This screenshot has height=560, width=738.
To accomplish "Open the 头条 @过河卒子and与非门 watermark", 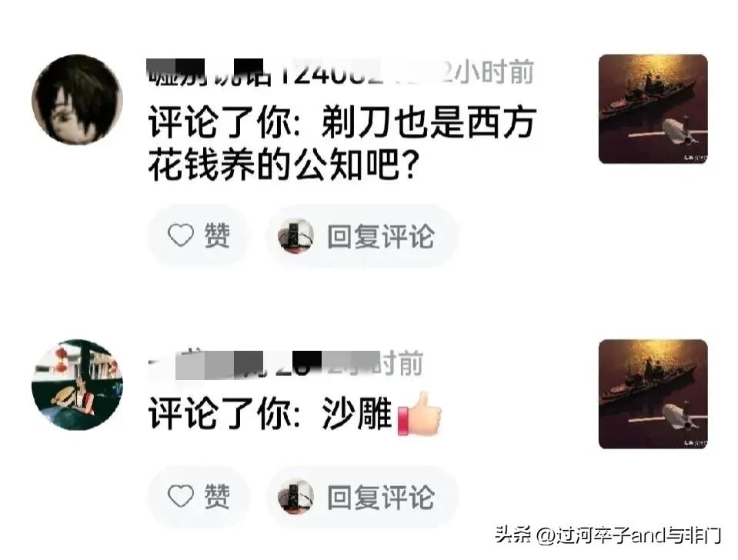I will click(x=608, y=535).
